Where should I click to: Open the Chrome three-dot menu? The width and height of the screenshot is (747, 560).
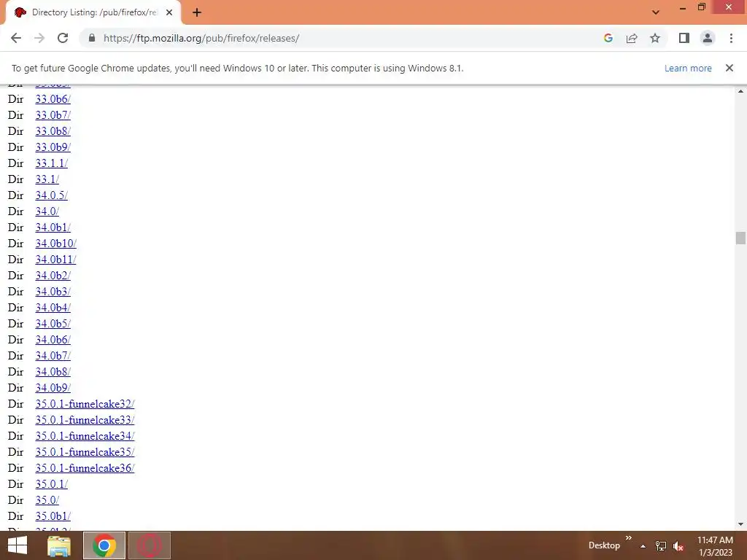(731, 38)
